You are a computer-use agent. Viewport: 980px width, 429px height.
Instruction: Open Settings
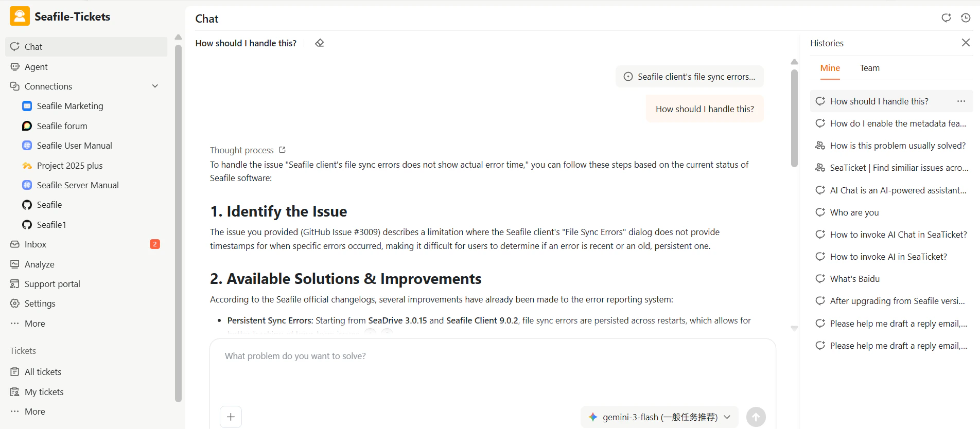click(86, 303)
